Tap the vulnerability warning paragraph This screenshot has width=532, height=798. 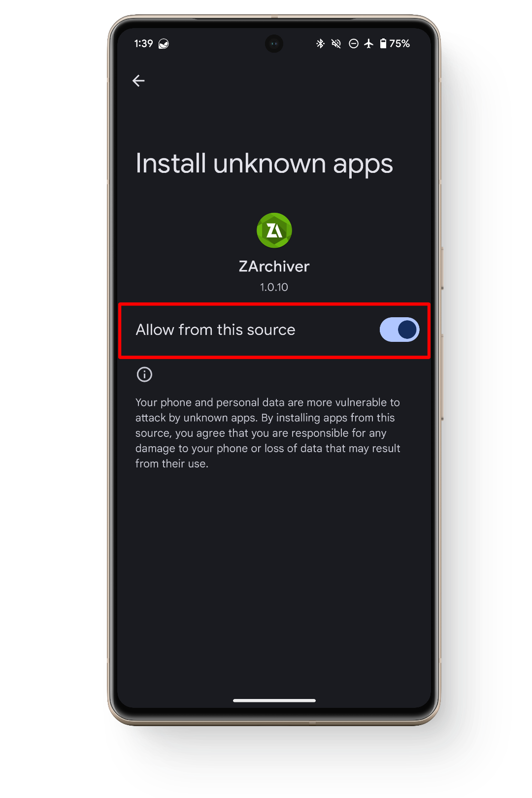(x=268, y=433)
